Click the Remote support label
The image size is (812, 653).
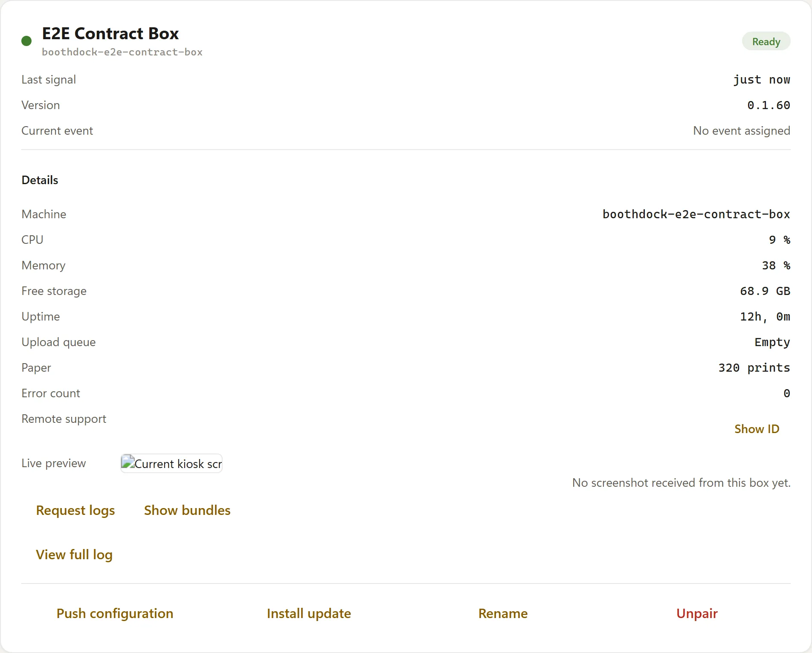(x=64, y=419)
